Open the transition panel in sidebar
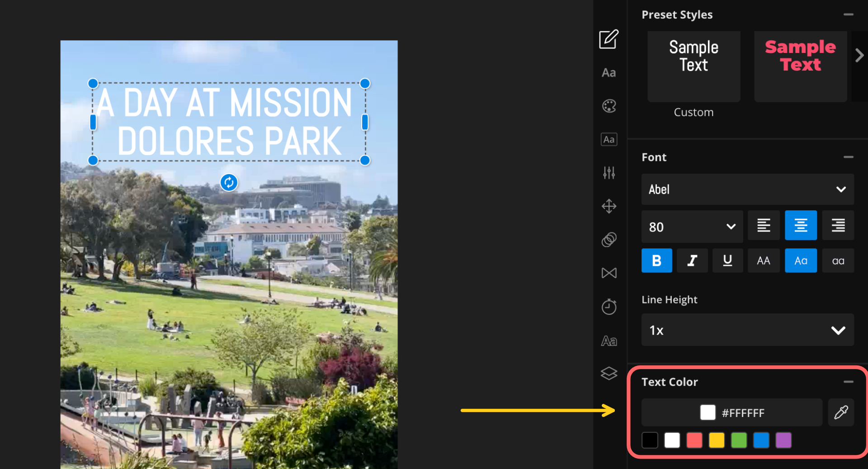 pos(609,273)
